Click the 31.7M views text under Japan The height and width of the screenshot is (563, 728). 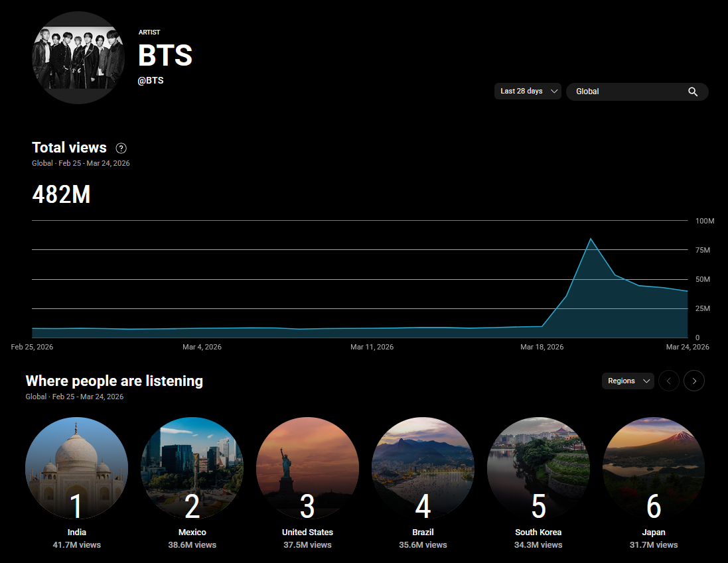point(654,545)
